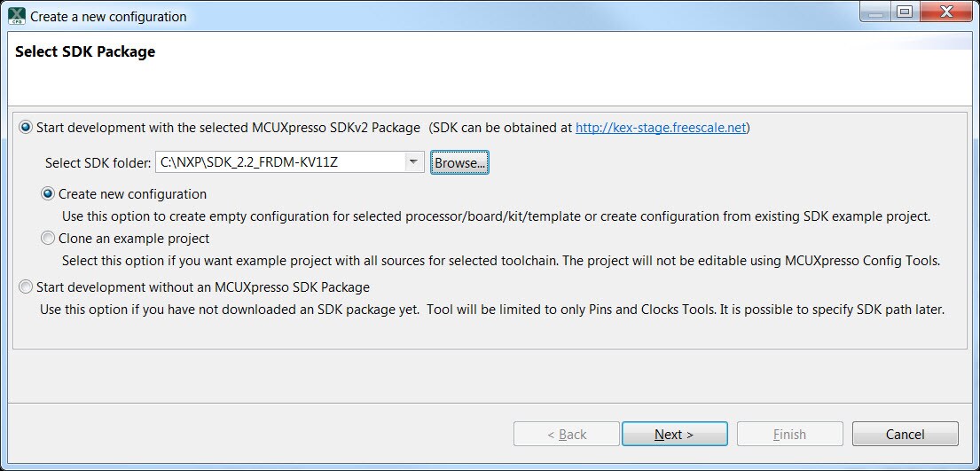Select the Clone an example project radio
The width and height of the screenshot is (980, 471).
pyautogui.click(x=48, y=239)
